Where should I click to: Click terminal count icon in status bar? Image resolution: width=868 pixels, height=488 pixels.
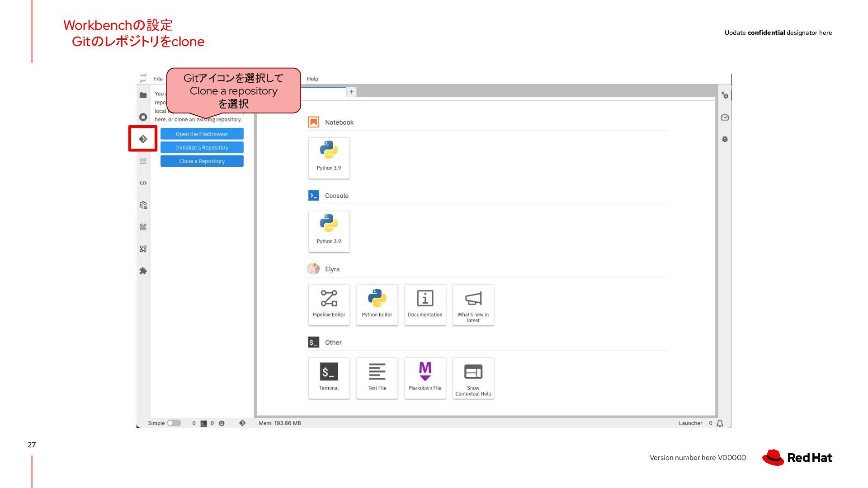203,423
